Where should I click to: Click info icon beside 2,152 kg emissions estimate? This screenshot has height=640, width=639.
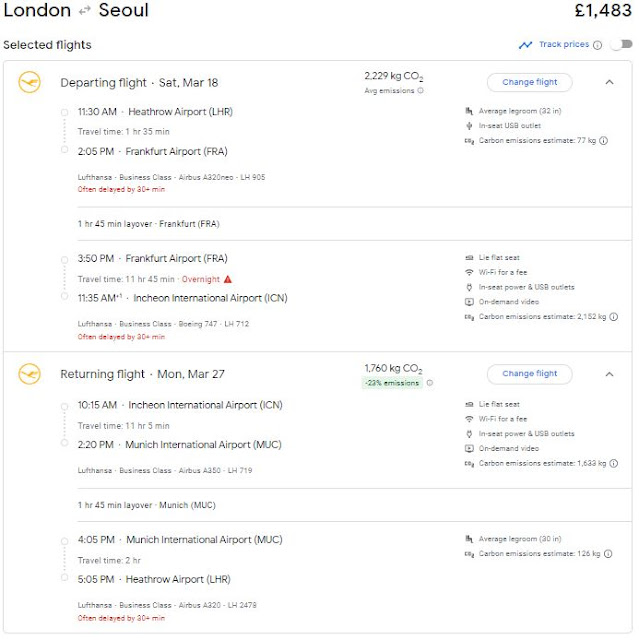(613, 317)
